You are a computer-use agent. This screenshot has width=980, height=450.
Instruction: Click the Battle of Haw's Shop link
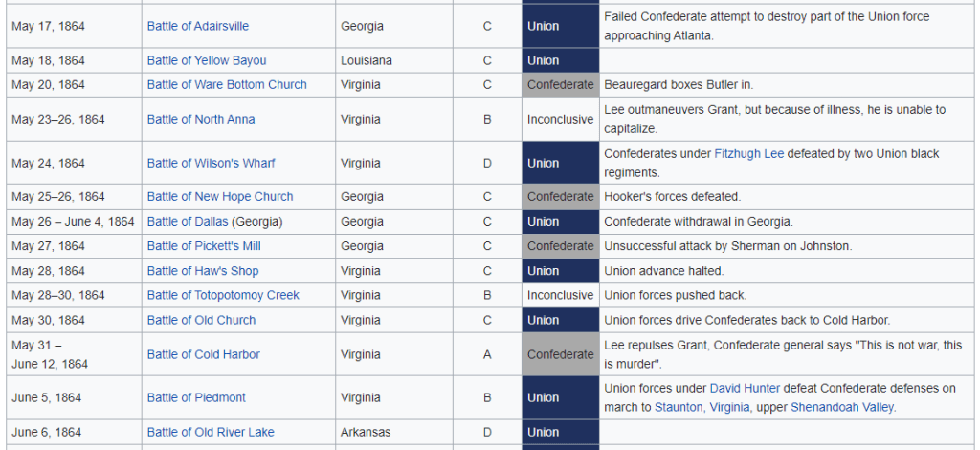(202, 271)
